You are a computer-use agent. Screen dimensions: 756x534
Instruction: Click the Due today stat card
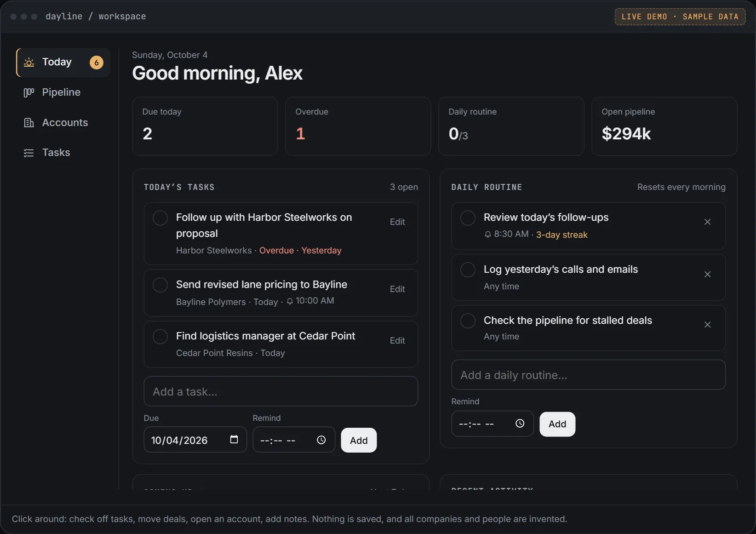205,126
